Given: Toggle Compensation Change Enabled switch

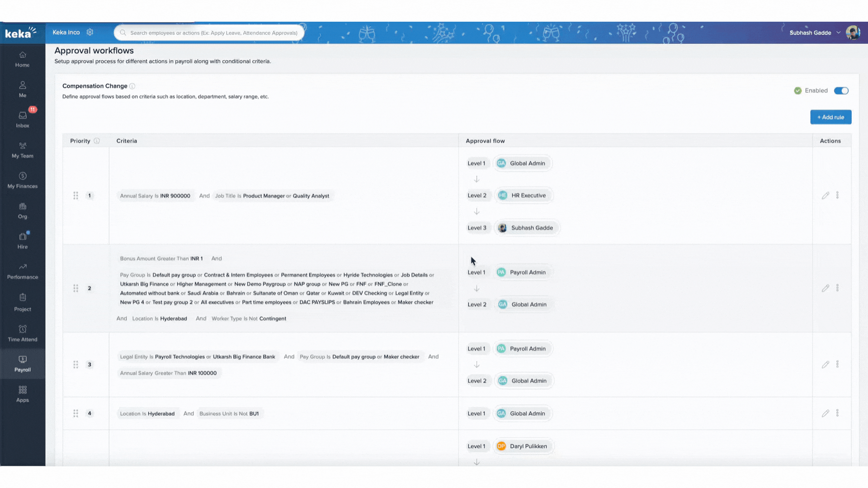Looking at the screenshot, I should pos(841,91).
